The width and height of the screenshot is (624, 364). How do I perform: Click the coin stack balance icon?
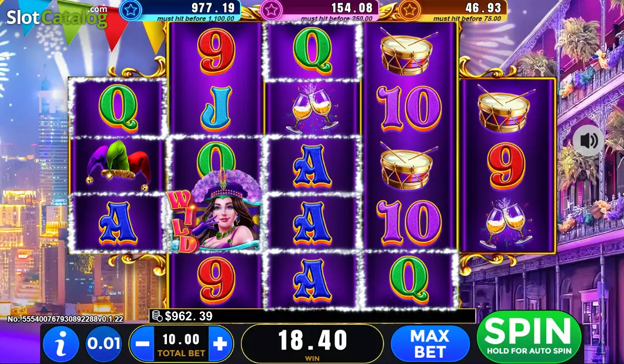click(157, 316)
